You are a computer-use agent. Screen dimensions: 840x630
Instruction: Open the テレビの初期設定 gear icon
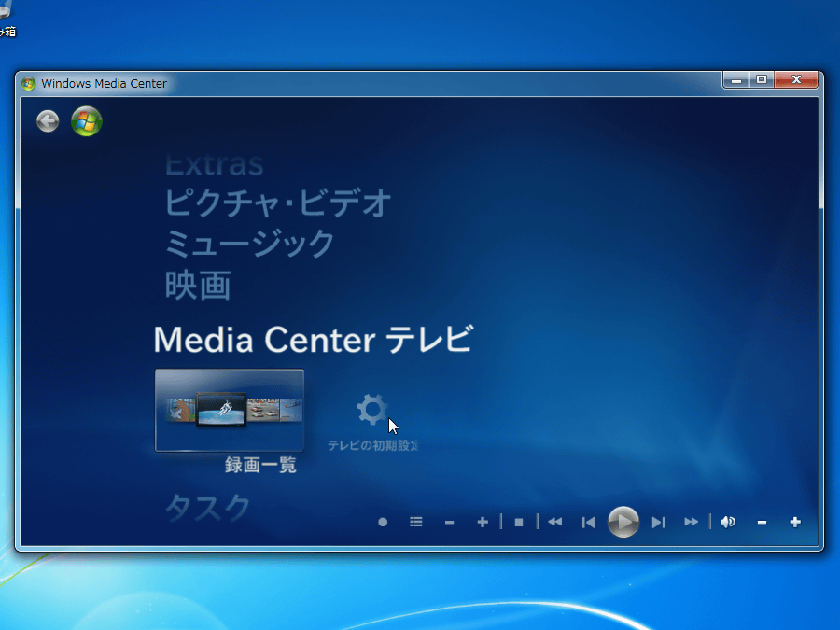[x=372, y=410]
